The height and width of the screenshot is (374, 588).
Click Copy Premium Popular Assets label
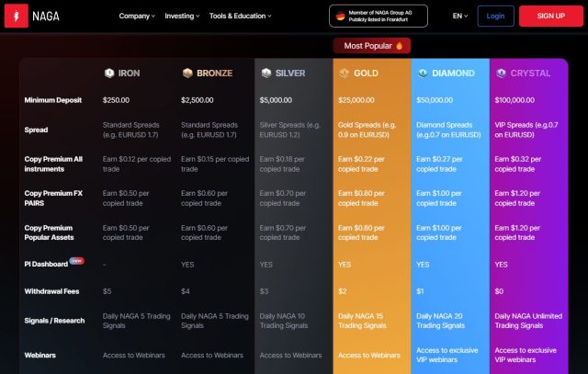(49, 232)
